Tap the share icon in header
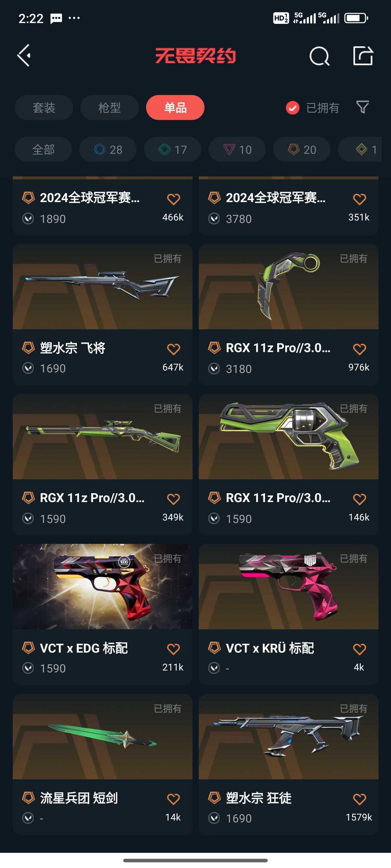The height and width of the screenshot is (868, 391). coord(363,56)
